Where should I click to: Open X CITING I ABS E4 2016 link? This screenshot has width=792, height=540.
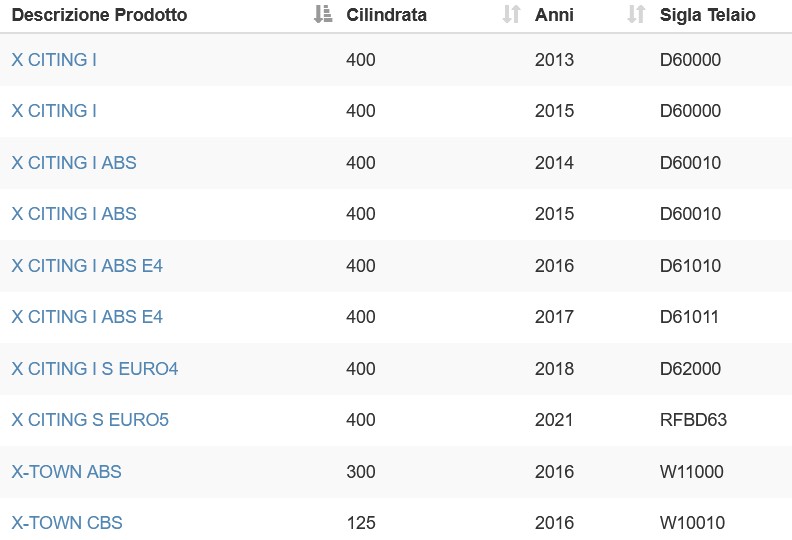(87, 266)
